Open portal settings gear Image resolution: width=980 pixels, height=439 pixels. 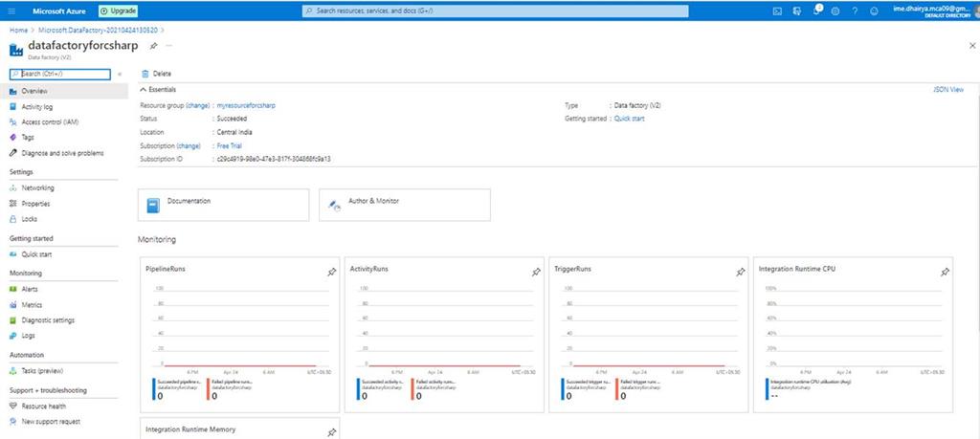[835, 11]
